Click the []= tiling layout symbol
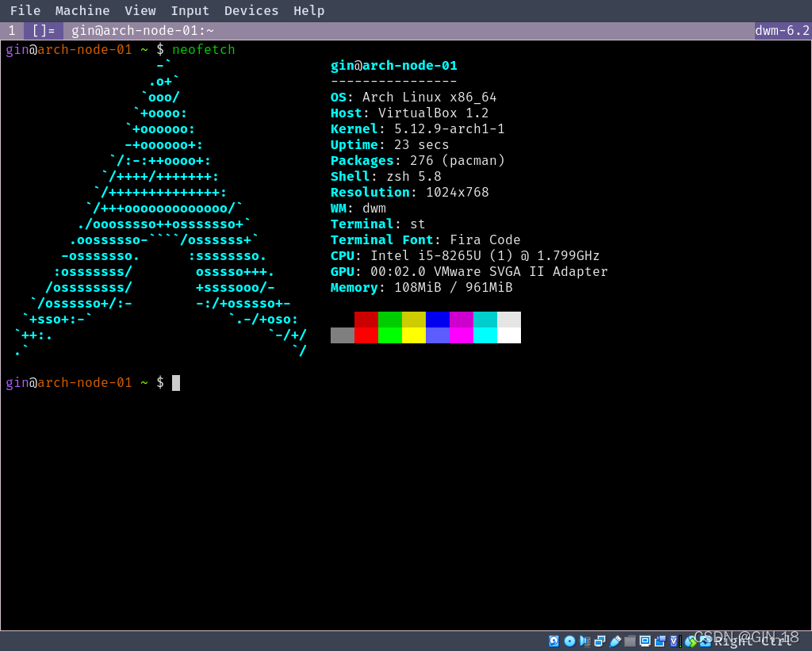 (44, 31)
